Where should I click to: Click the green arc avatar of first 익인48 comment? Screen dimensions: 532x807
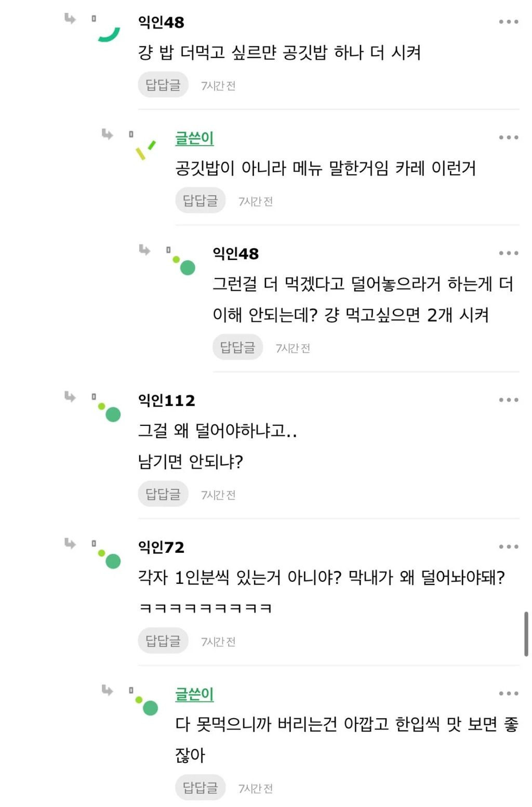click(109, 34)
